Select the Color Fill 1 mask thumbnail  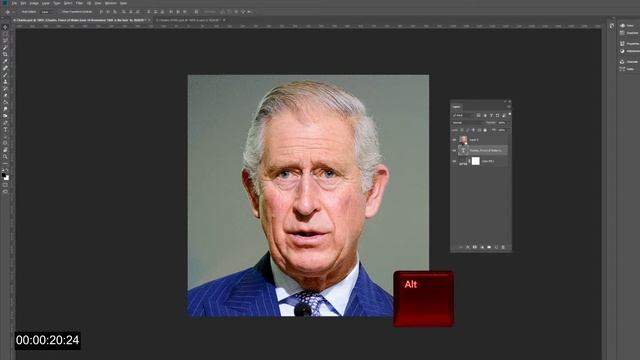point(476,161)
